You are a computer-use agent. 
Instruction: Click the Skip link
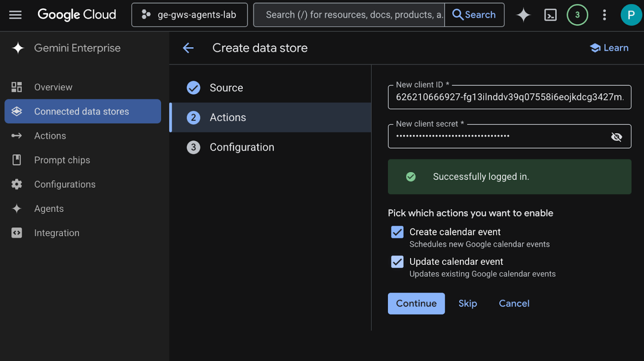467,304
